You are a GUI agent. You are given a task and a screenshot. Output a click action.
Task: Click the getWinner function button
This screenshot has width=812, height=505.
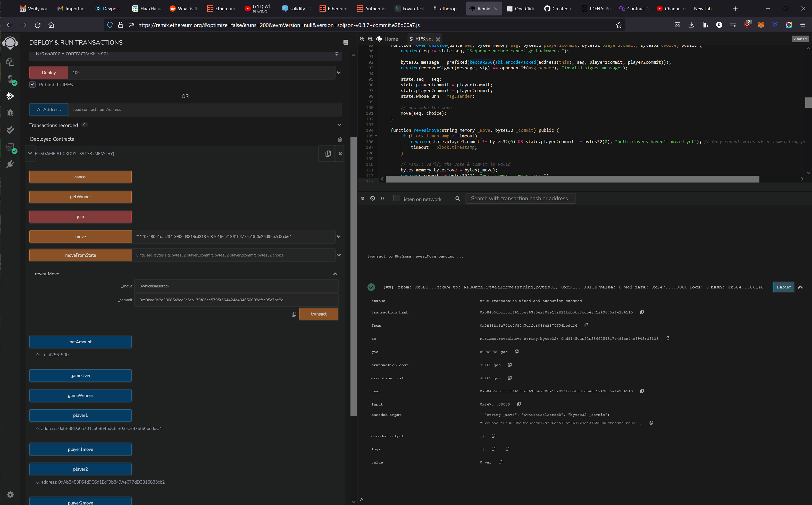(80, 197)
